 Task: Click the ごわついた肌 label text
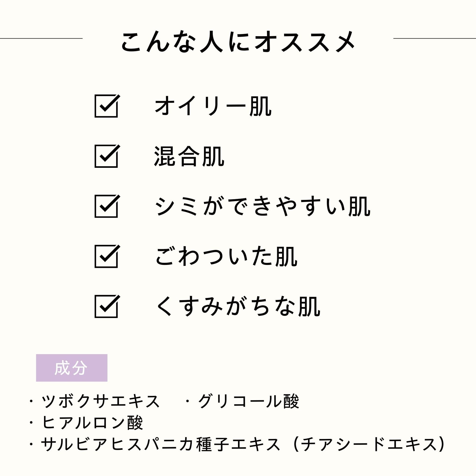tap(226, 257)
